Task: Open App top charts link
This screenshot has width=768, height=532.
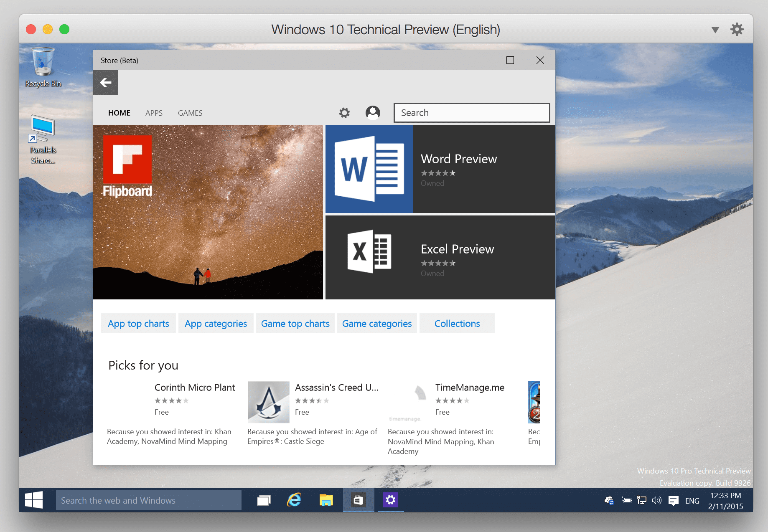Action: [x=138, y=324]
